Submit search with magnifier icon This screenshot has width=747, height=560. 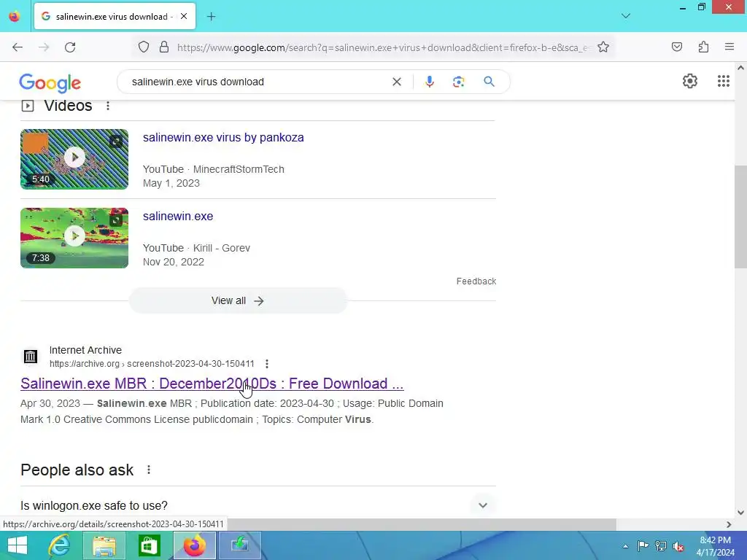click(489, 82)
